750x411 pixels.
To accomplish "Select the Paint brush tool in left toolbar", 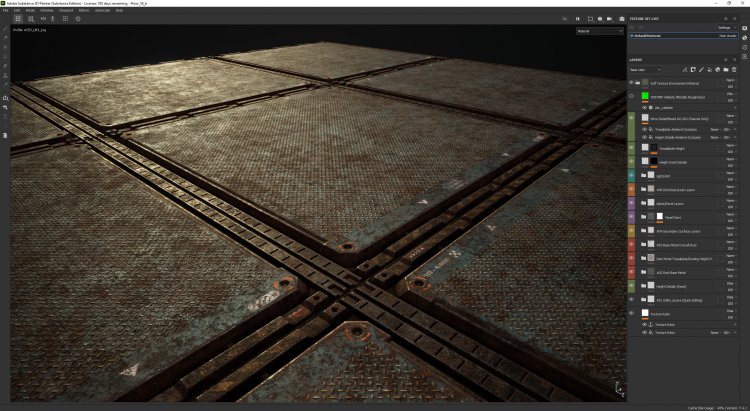I will tap(5, 29).
